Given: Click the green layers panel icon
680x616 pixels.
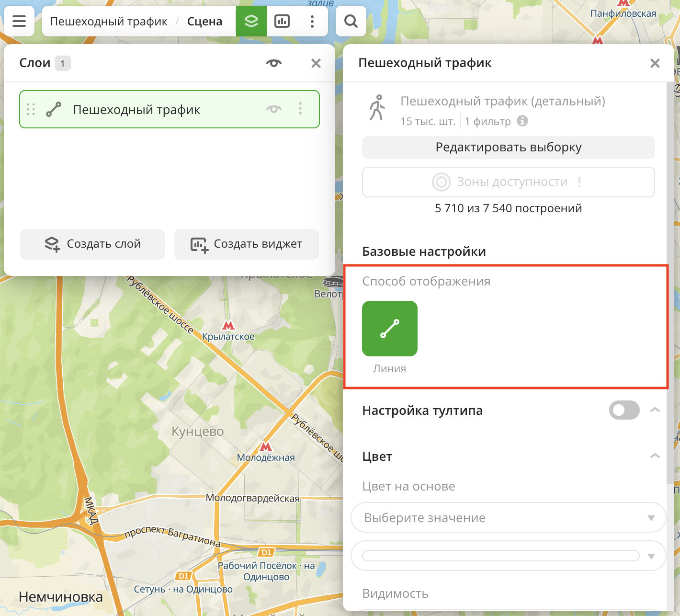Looking at the screenshot, I should [251, 21].
